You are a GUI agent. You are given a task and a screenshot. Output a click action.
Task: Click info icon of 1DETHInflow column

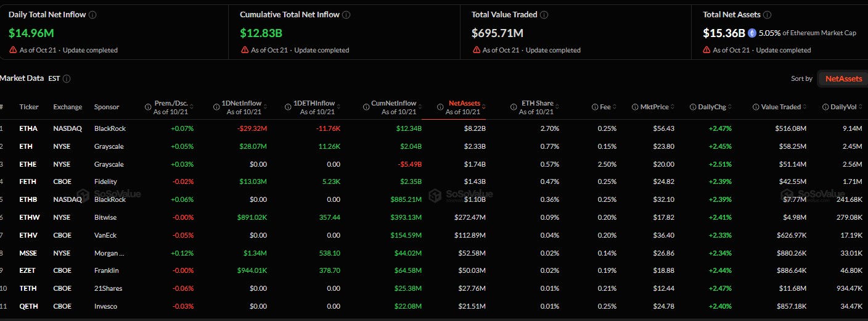(288, 107)
